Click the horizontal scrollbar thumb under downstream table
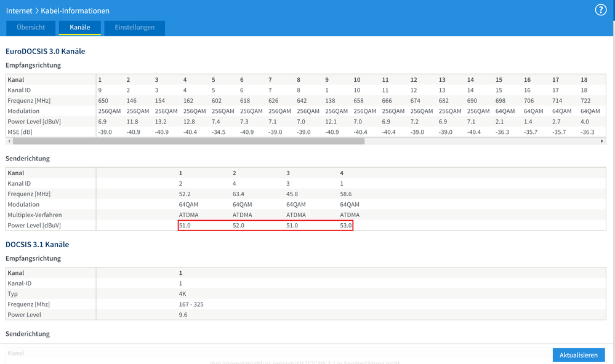The image size is (615, 364). pyautogui.click(x=188, y=141)
